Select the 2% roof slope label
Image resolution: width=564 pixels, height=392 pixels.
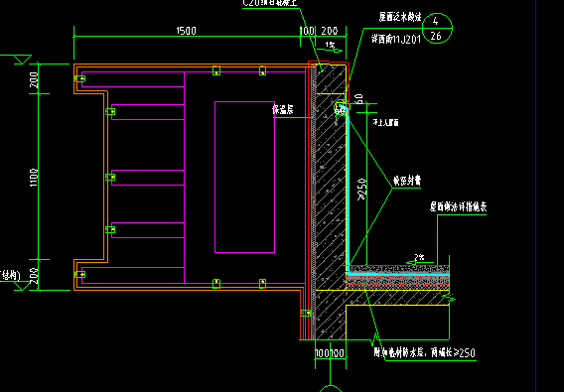(419, 257)
